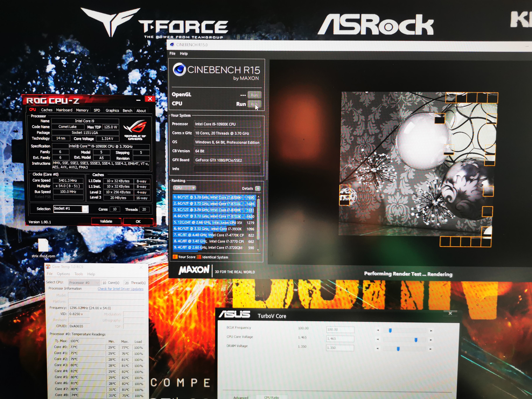Open the File menu in Core Temp
Viewport: 532px width, 399px height.
(50, 274)
